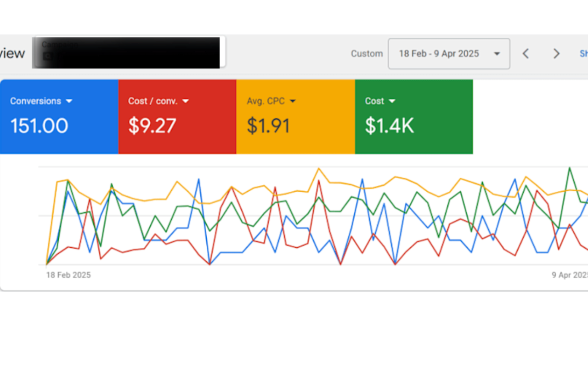Viewport: 588px width, 366px height.
Task: Go to the previous date range
Action: tap(526, 54)
